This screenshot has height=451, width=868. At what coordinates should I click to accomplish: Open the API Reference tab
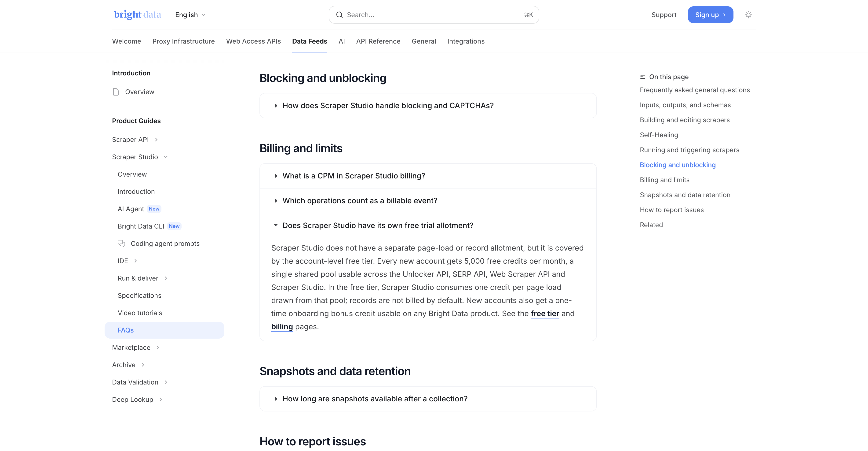(x=378, y=41)
